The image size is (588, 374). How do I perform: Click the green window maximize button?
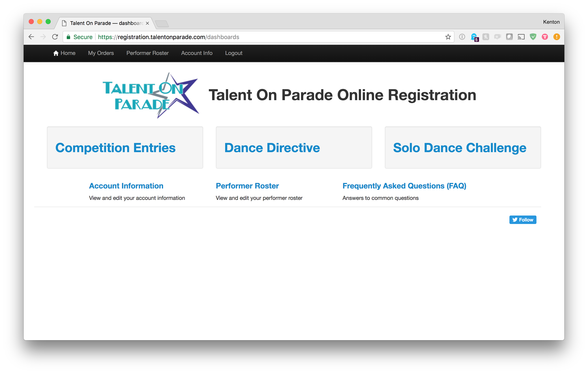point(48,22)
